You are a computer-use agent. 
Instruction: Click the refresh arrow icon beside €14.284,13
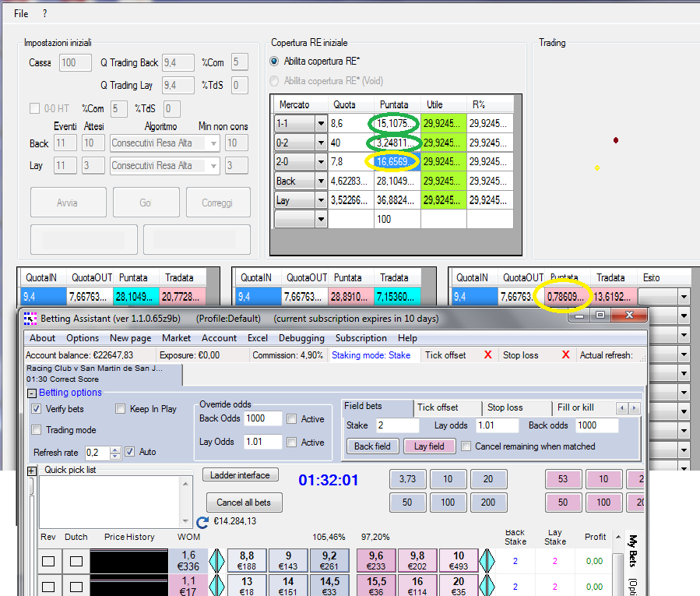tap(202, 522)
